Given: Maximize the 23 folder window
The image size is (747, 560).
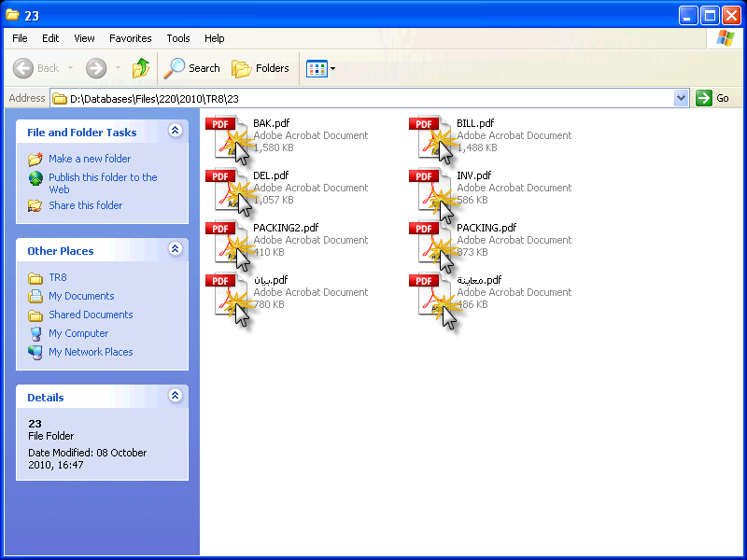Looking at the screenshot, I should click(x=710, y=16).
